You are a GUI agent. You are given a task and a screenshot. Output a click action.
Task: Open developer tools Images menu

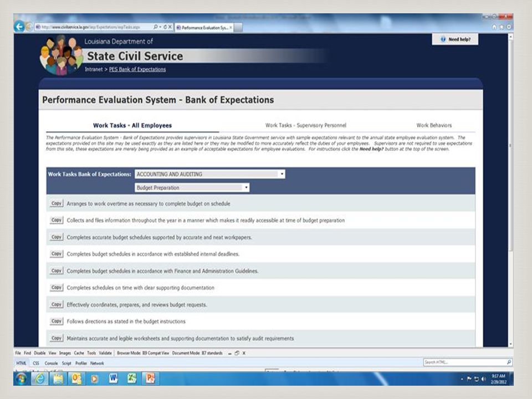[65, 353]
